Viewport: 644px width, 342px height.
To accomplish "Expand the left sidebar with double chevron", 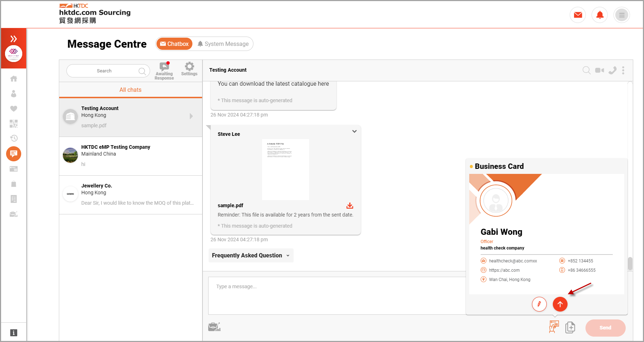I will [x=14, y=39].
